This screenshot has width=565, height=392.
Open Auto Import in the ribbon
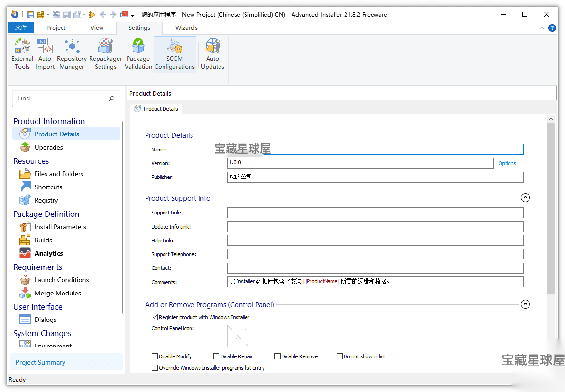tap(45, 54)
